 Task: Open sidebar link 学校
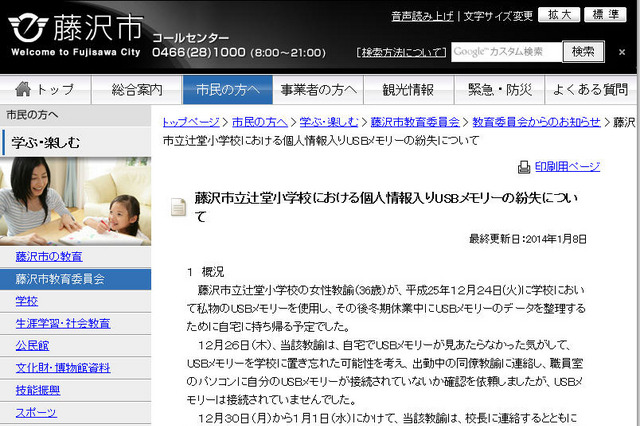27,301
